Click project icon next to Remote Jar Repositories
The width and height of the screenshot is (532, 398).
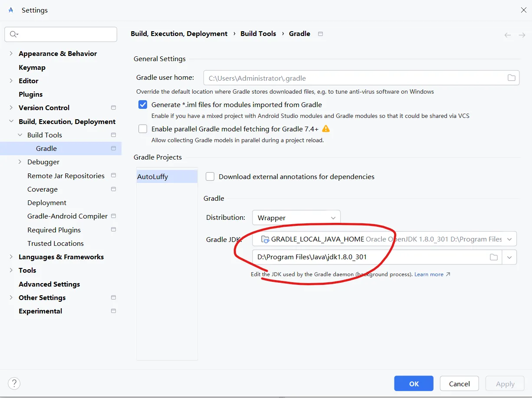[113, 176]
